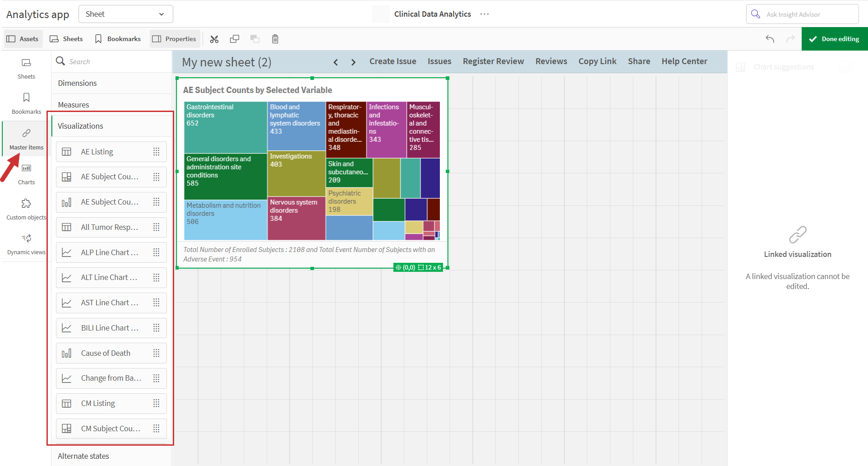The height and width of the screenshot is (466, 868).
Task: Click Share in the sheet header
Action: point(639,61)
